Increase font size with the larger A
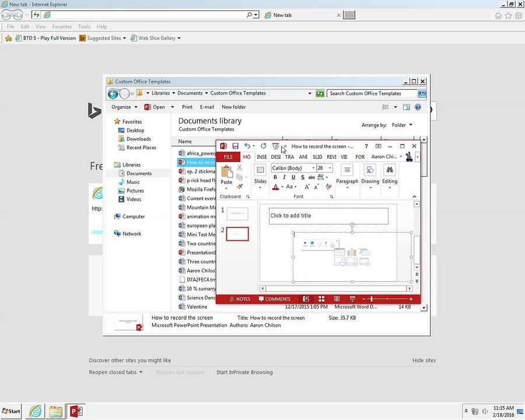The width and height of the screenshot is (525, 420). pyautogui.click(x=307, y=187)
